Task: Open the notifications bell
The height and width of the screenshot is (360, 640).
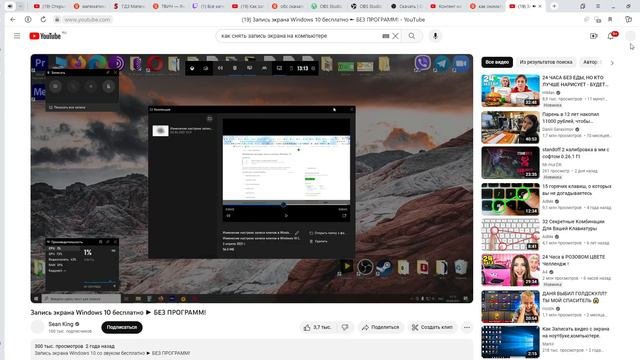Action: [611, 36]
